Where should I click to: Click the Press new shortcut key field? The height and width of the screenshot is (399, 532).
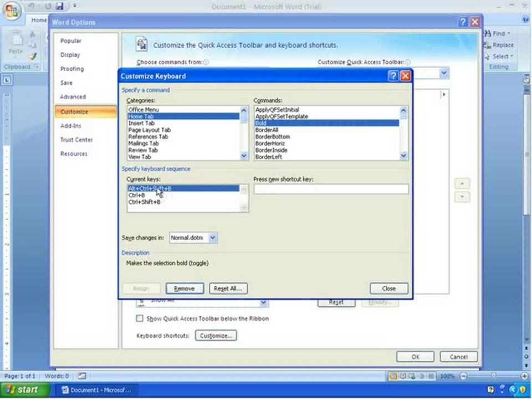tap(331, 189)
